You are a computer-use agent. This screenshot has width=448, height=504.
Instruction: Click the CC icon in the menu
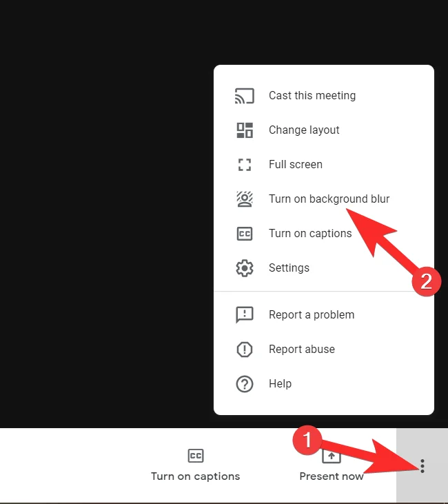pyautogui.click(x=245, y=234)
